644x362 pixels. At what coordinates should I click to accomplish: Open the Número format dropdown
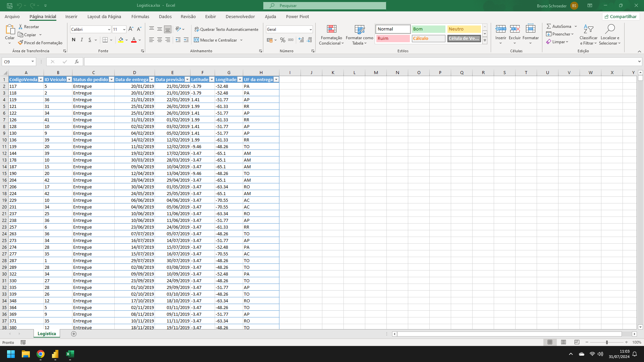[x=310, y=29]
